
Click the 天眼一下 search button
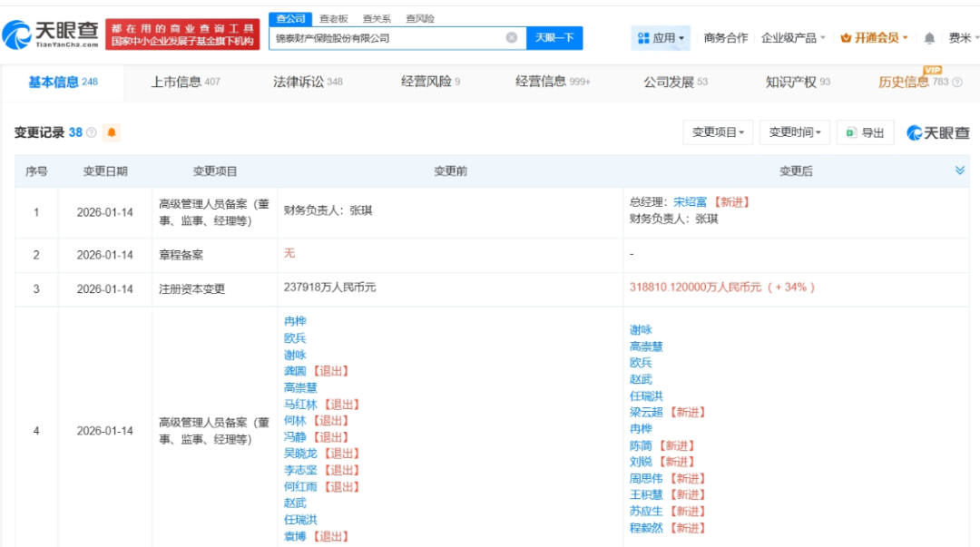(554, 38)
